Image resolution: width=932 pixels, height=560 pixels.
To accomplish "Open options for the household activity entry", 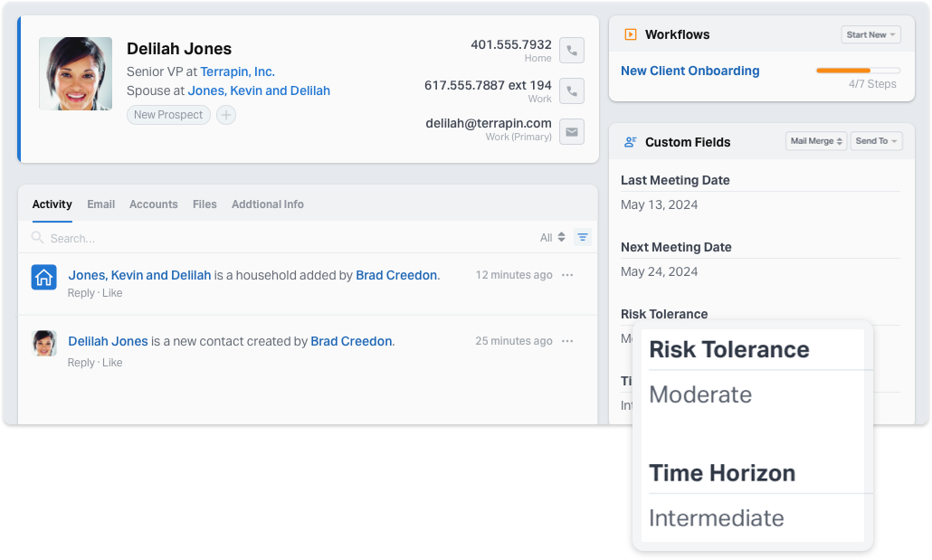I will tap(567, 275).
